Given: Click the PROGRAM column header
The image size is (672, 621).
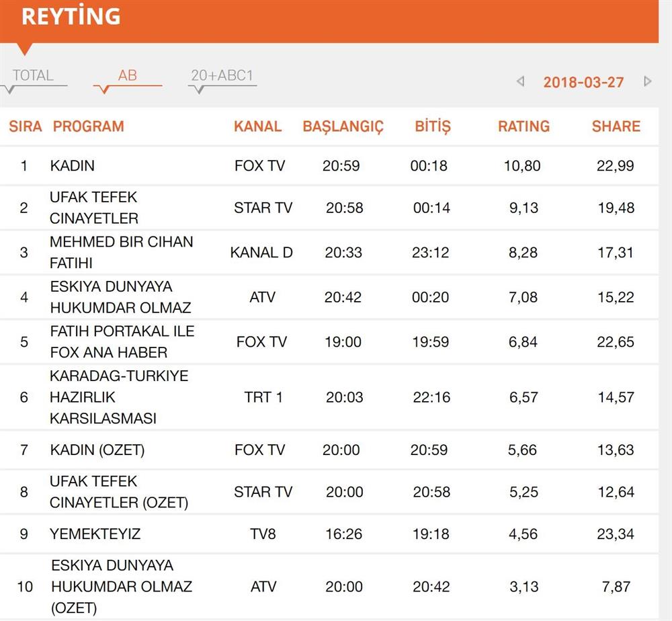Looking at the screenshot, I should tap(89, 126).
